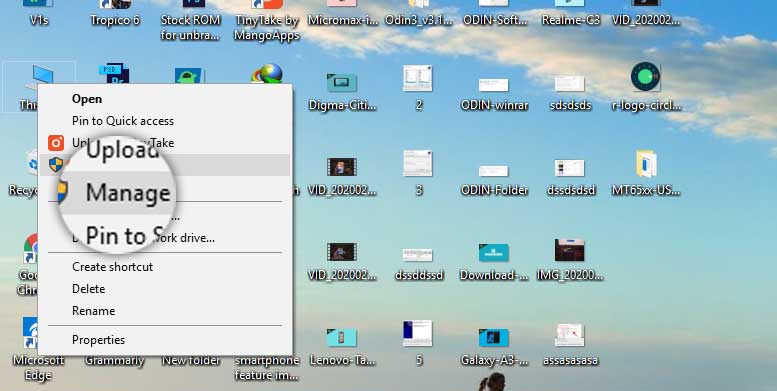Viewport: 777px width, 391px height.
Task: Choose Pin to Quick access
Action: (x=123, y=121)
